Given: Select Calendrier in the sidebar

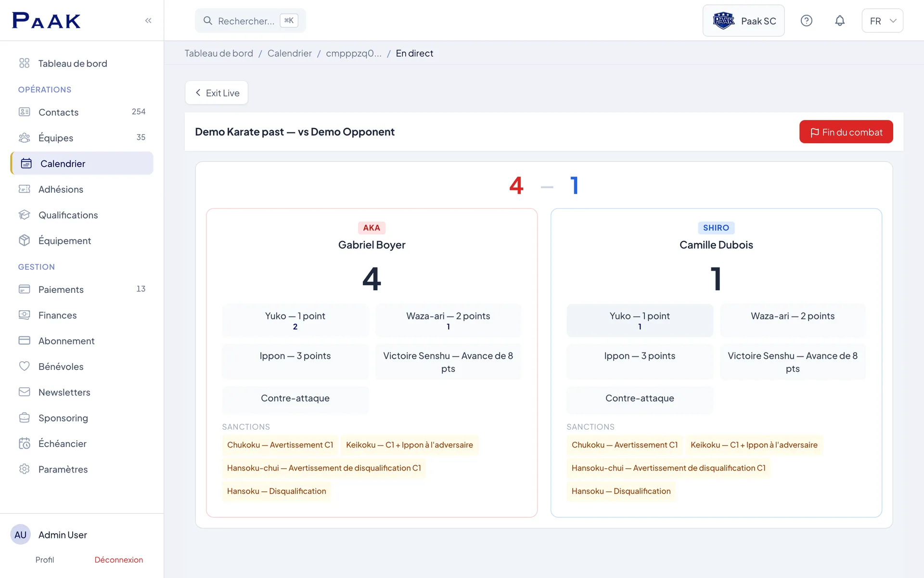Looking at the screenshot, I should (x=82, y=163).
